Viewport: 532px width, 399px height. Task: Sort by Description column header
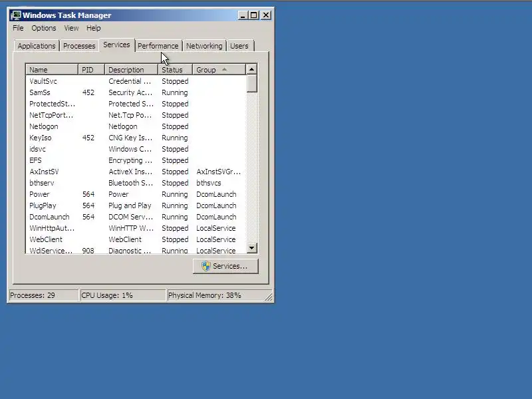tap(131, 70)
